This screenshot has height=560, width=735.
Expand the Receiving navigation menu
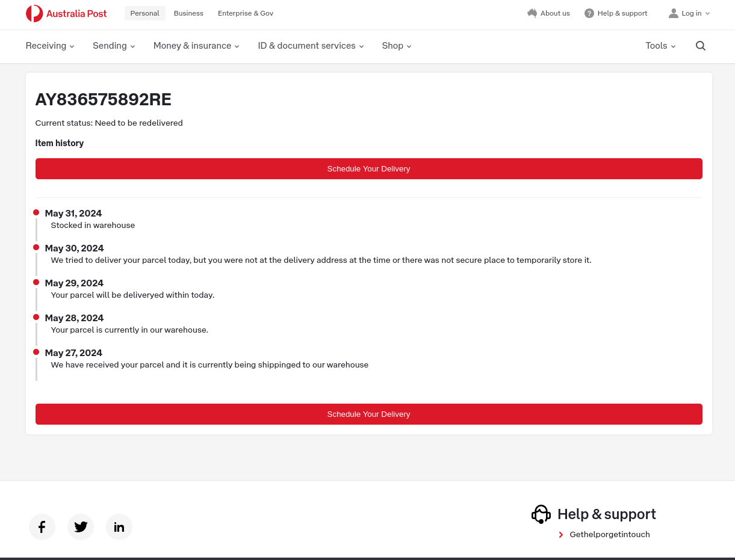coord(49,46)
